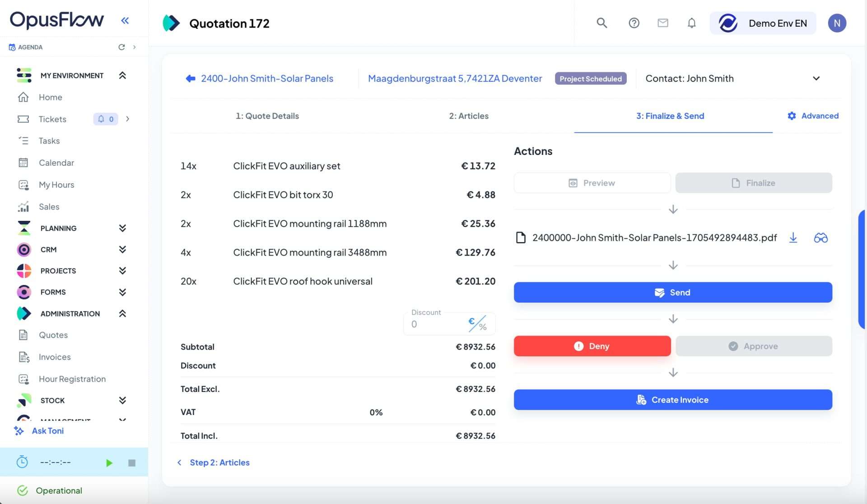The height and width of the screenshot is (504, 867).
Task: Go back to Step 2: Articles
Action: tap(214, 462)
